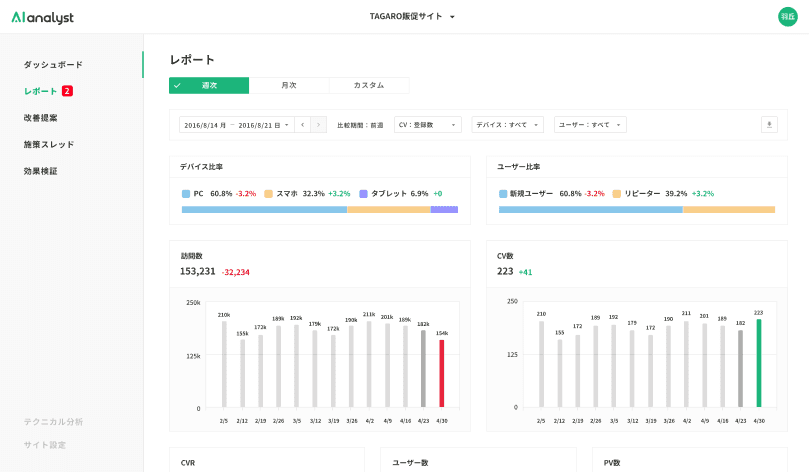Open 効果検証 in sidebar
The image size is (809, 472).
click(40, 171)
